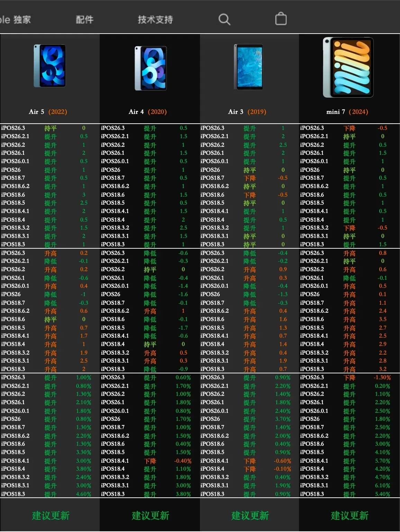Select the 3.80% value in Air 5 column
Screen dimensions: 400x532
tap(84, 469)
